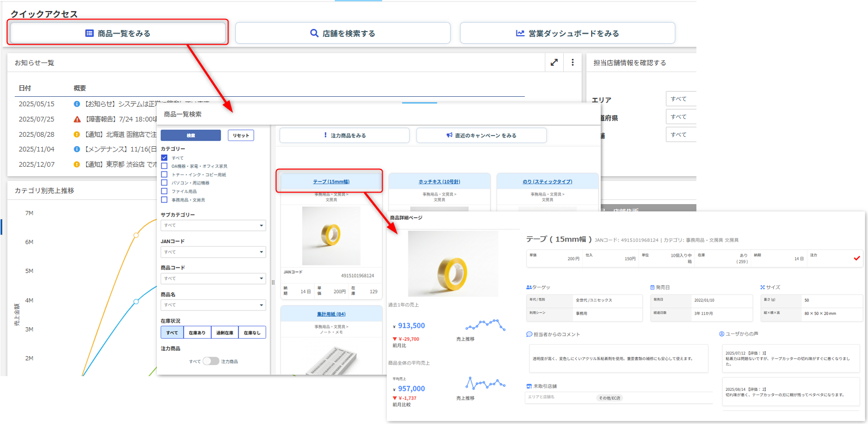
Task: Click the yellow alert icon for 東京都 notice
Action: [x=77, y=165]
